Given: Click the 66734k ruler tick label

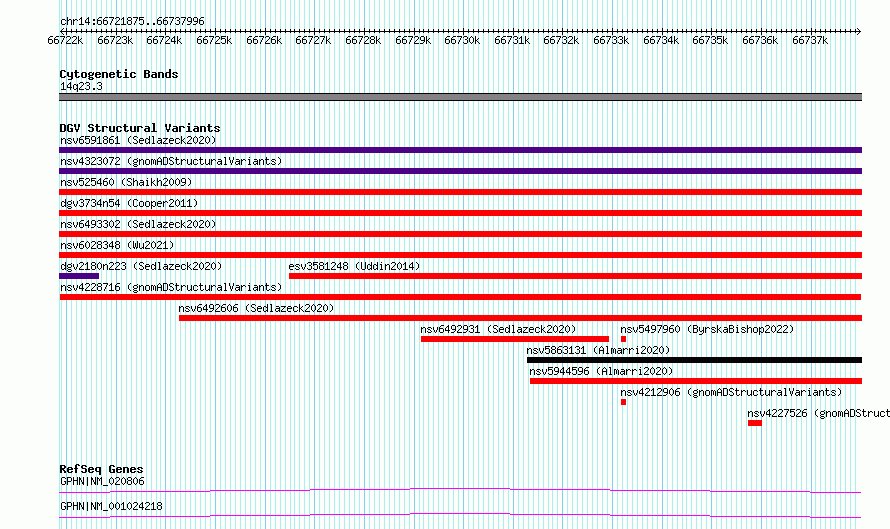Looking at the screenshot, I should 661,40.
